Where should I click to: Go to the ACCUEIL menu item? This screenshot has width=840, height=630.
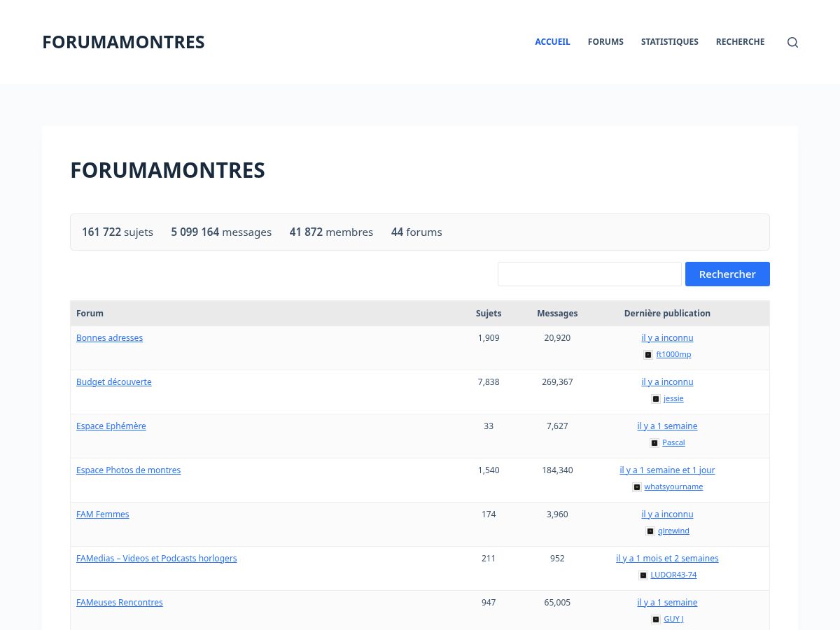[553, 42]
